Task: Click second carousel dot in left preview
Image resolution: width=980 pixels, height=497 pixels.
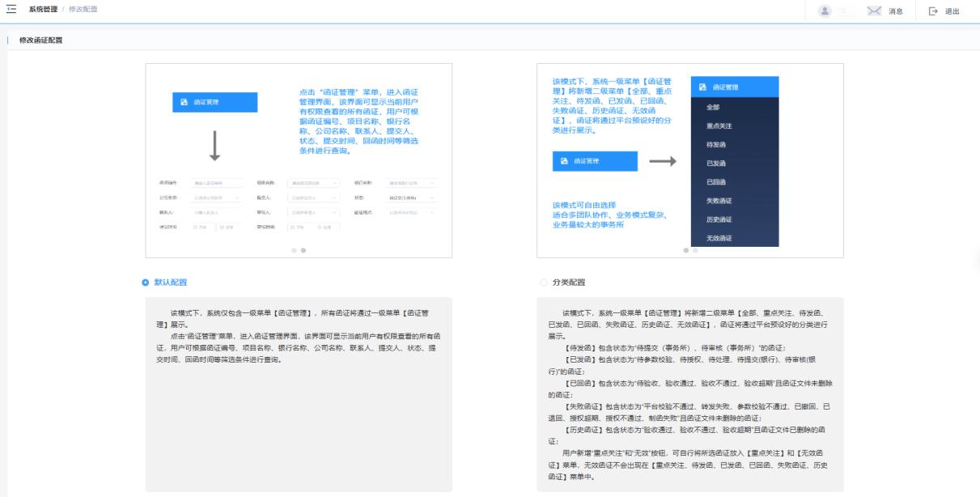Action: [x=303, y=250]
